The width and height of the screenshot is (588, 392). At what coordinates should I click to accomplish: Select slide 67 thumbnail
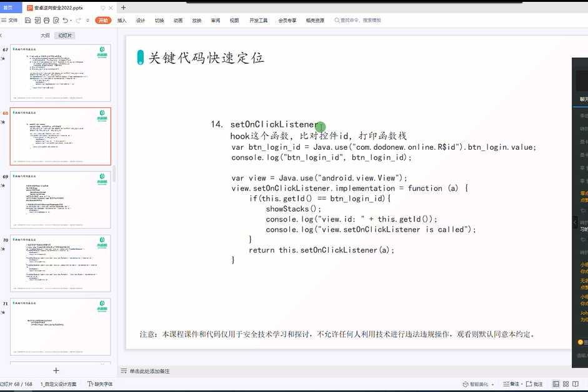point(61,72)
